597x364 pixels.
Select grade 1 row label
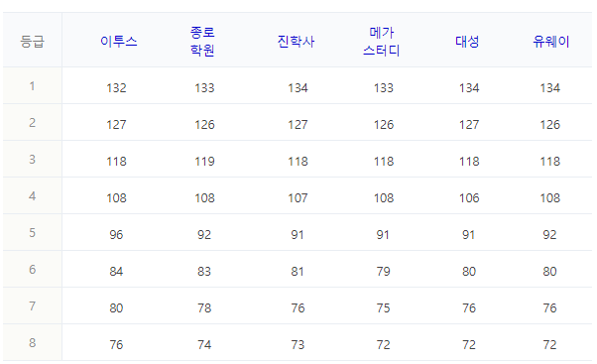pyautogui.click(x=33, y=86)
